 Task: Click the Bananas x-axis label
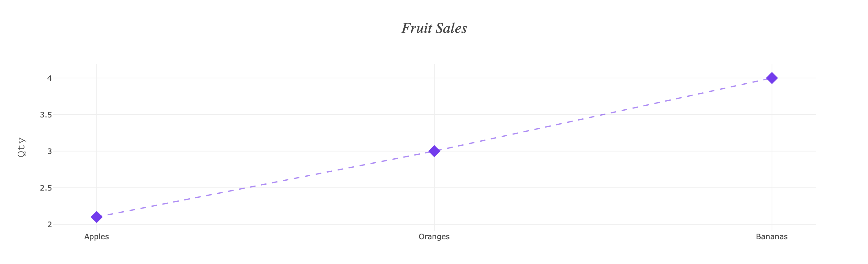[772, 237]
